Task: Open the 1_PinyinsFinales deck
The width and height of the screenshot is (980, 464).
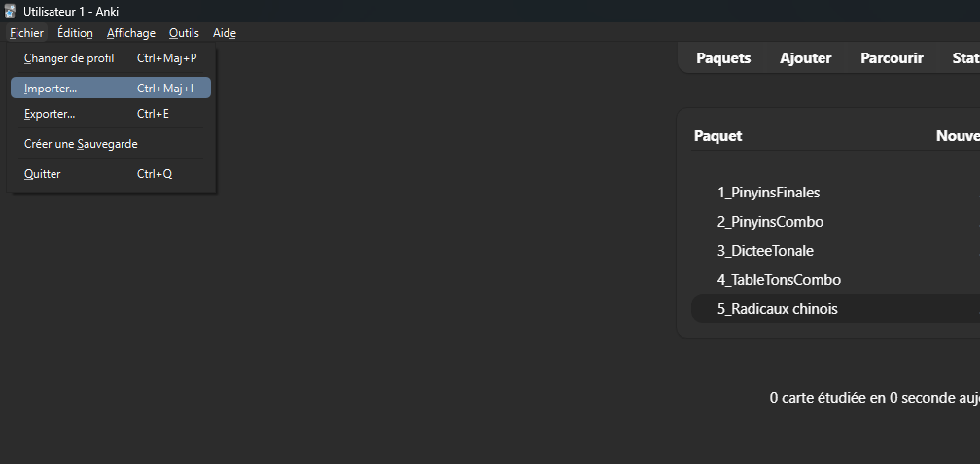Action: (768, 193)
